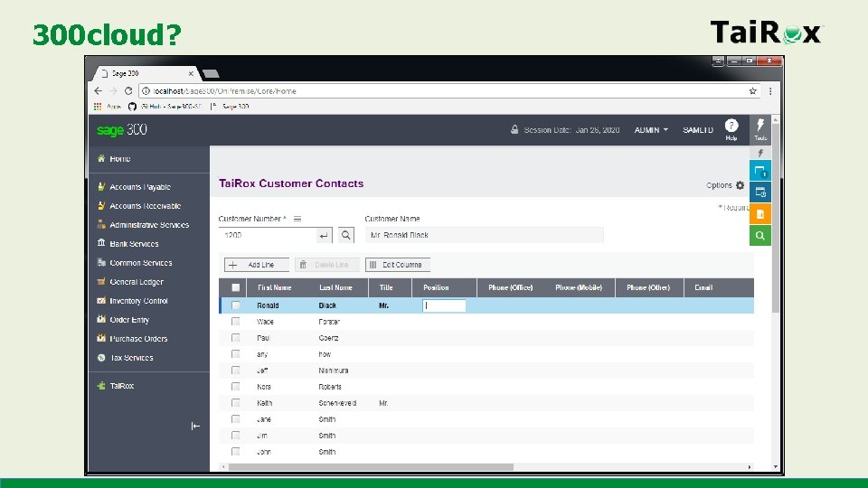868x488 pixels.
Task: Click the First Name column header
Action: [274, 287]
